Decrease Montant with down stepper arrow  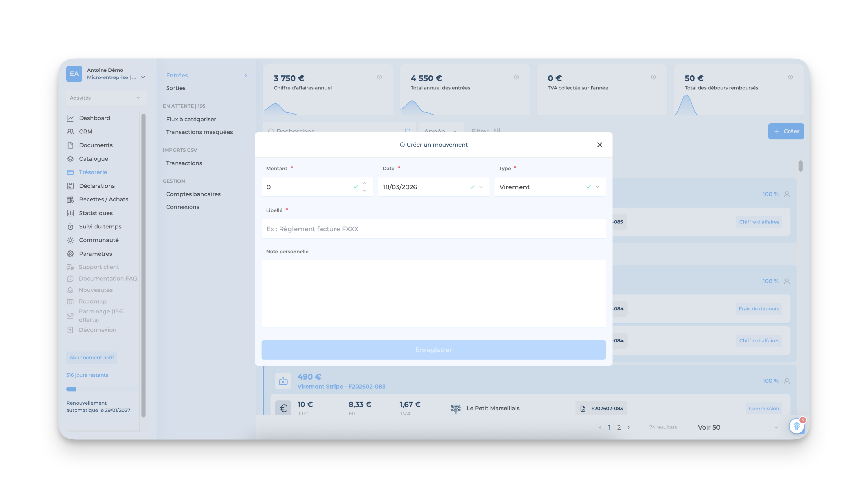point(364,191)
